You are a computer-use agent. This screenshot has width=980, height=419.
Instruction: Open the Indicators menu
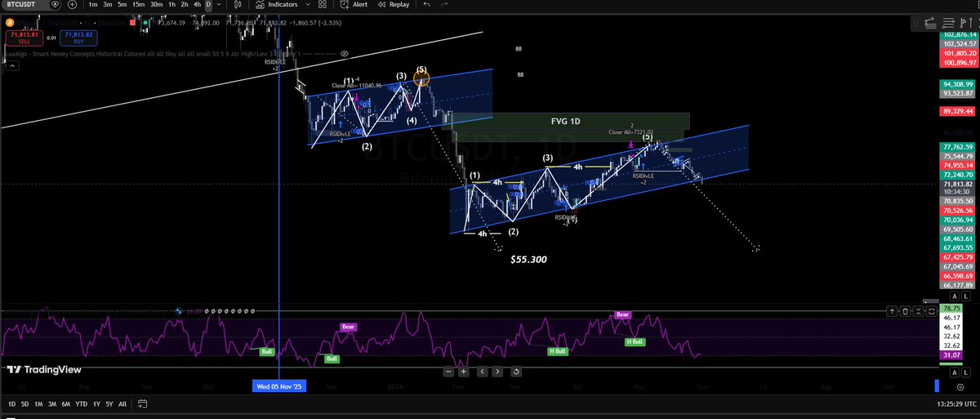pos(277,5)
